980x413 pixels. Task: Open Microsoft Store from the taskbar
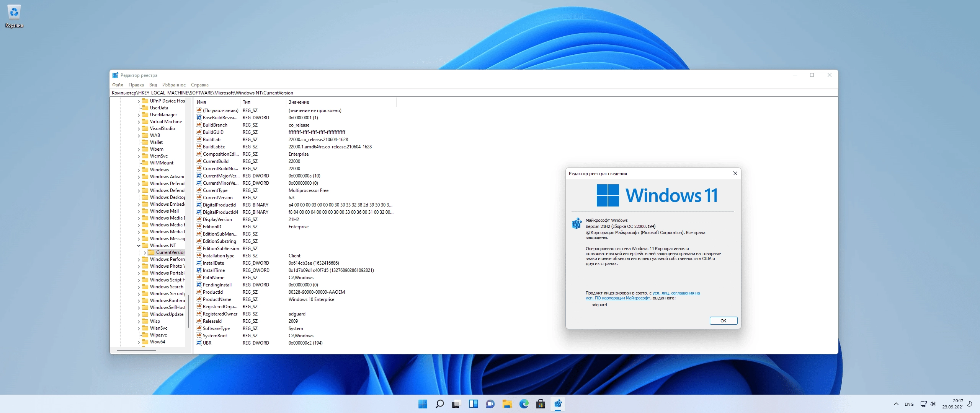coord(541,404)
